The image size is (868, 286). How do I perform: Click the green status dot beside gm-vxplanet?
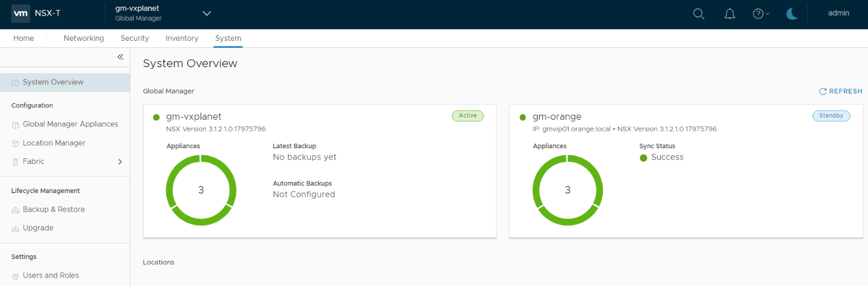[156, 117]
